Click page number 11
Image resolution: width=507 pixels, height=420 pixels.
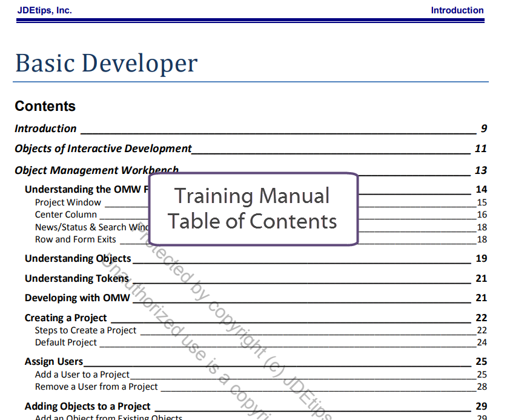coord(481,148)
